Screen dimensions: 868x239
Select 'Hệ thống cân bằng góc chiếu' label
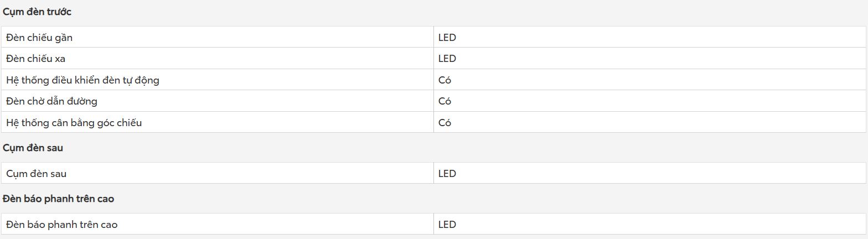pos(74,123)
